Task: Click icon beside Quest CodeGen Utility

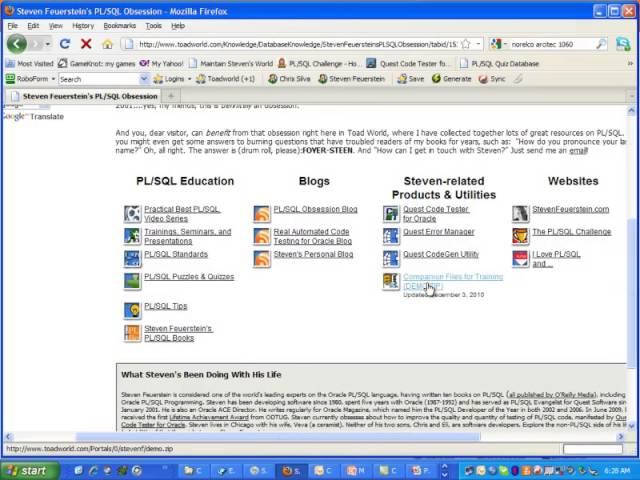Action: click(x=391, y=258)
